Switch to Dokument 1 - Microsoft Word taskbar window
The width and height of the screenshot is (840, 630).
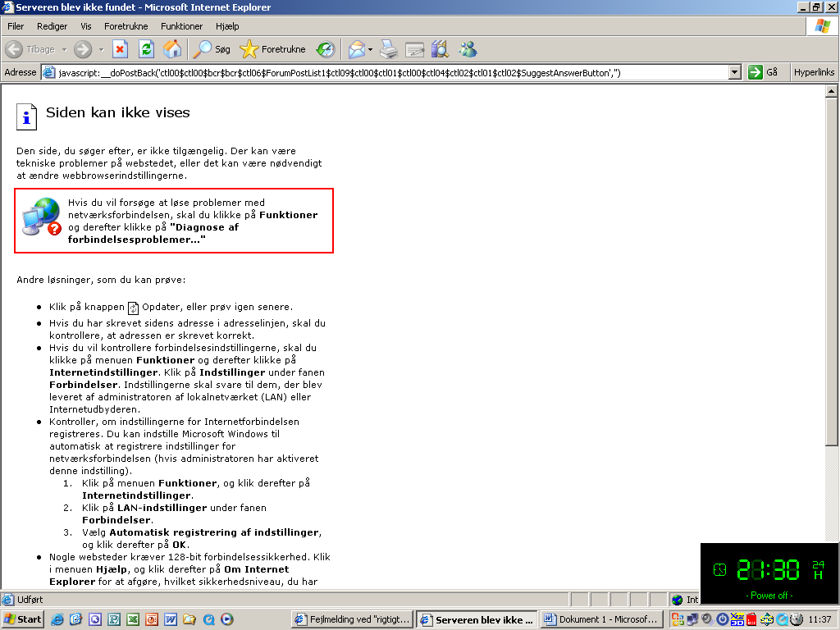(601, 619)
